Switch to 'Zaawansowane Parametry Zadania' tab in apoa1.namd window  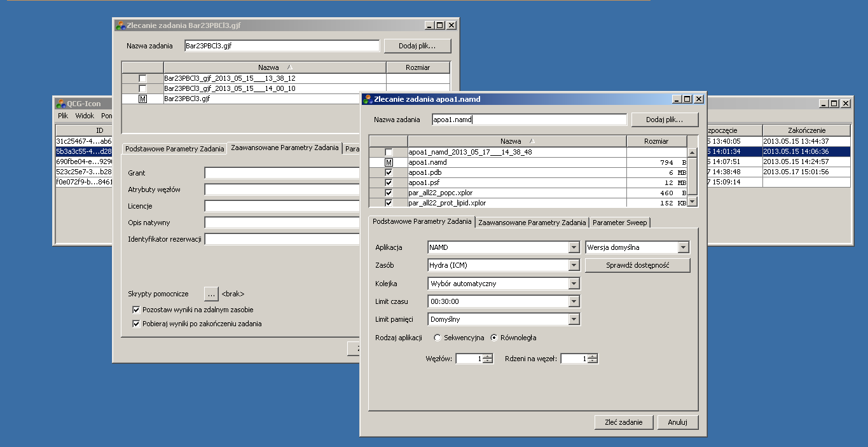(532, 223)
